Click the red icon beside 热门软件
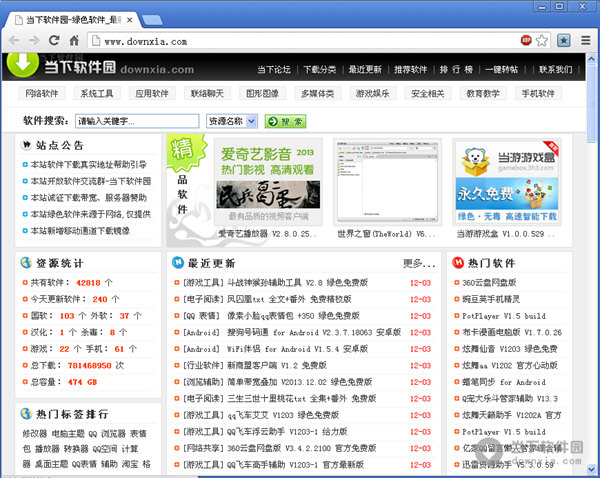 coord(458,262)
